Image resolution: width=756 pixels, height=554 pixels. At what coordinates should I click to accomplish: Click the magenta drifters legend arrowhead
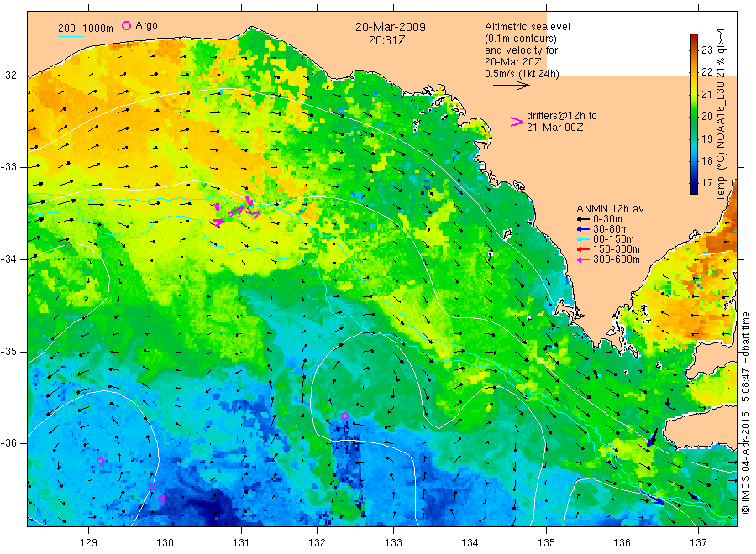517,122
